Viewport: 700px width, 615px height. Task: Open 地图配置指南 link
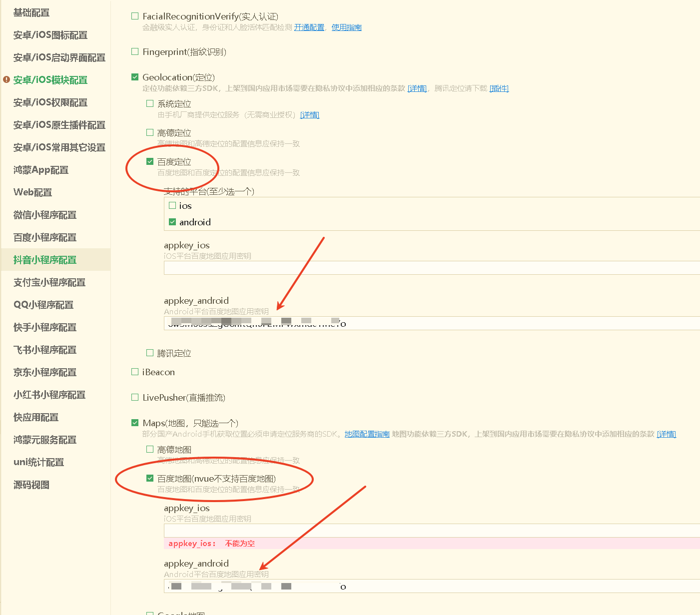367,434
